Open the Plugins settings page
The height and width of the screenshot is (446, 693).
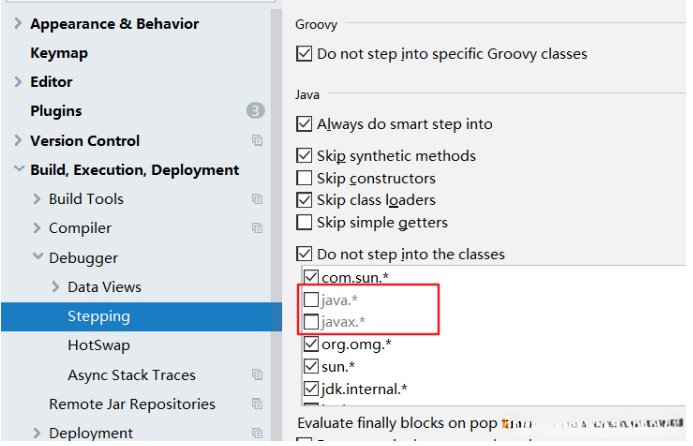pos(56,111)
